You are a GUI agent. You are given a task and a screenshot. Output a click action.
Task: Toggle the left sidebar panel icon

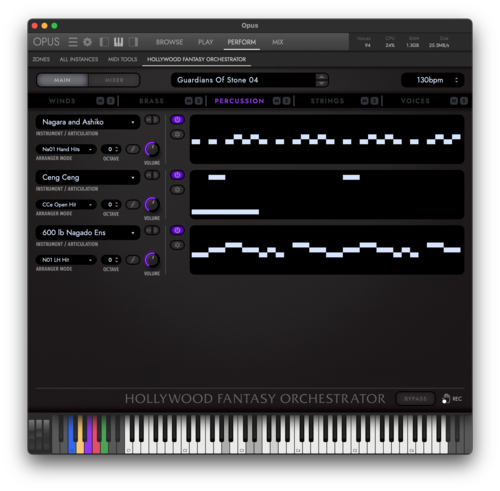point(104,42)
